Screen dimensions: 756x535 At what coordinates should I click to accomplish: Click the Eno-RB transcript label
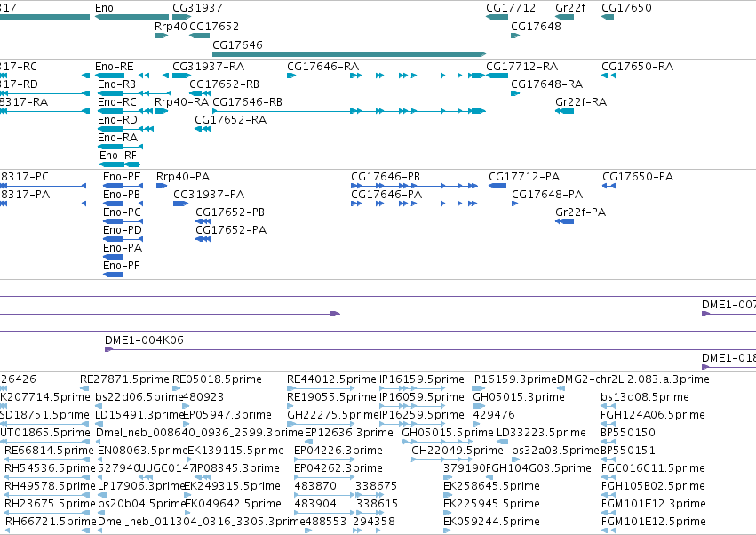pyautogui.click(x=116, y=84)
